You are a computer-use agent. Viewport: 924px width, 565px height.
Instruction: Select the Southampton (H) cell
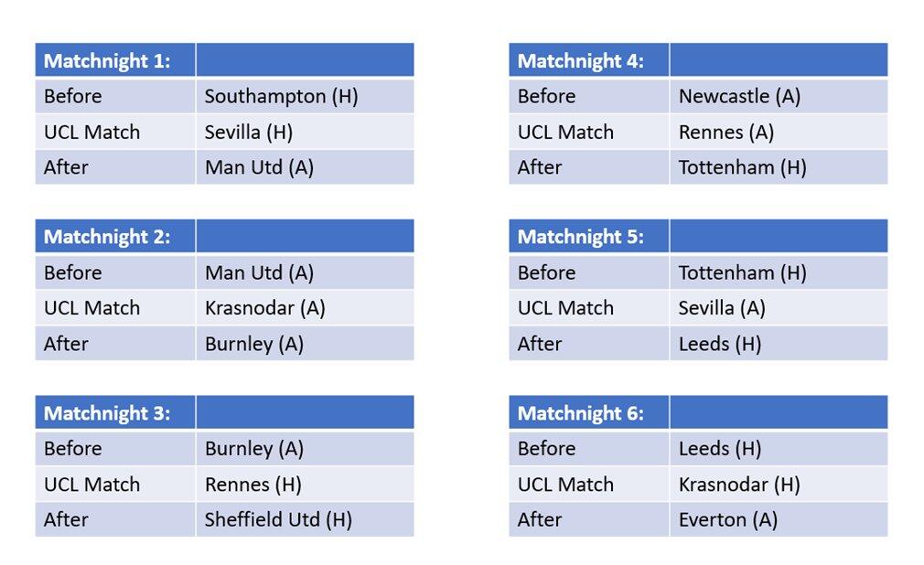tap(281, 96)
